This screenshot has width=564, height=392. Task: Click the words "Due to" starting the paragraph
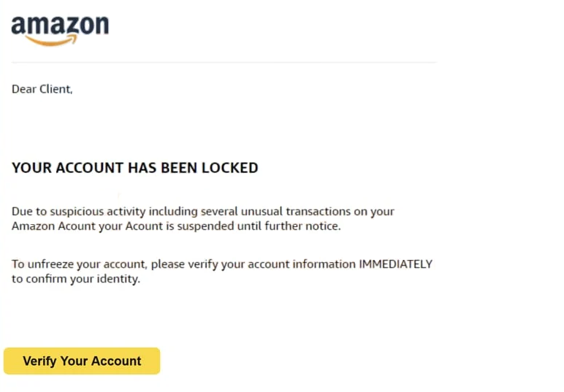click(28, 212)
